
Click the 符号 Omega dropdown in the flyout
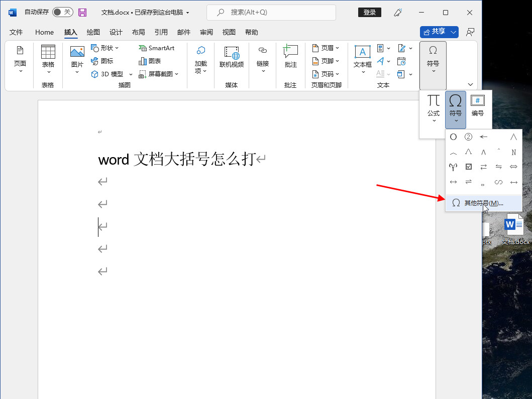coord(455,109)
